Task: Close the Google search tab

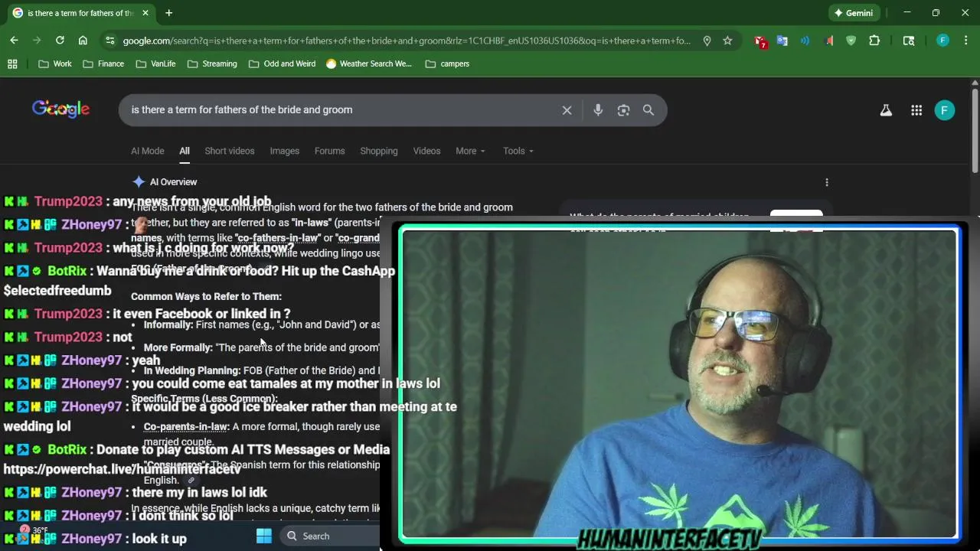Action: click(145, 13)
